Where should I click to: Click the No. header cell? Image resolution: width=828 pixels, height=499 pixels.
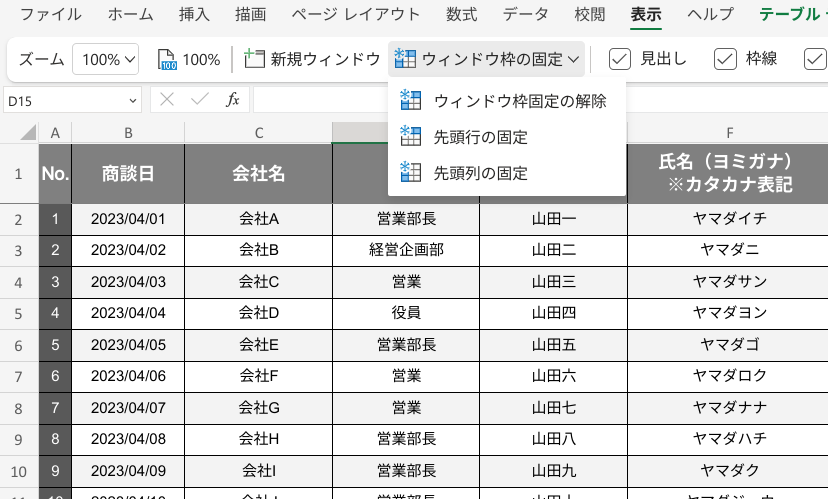[55, 174]
